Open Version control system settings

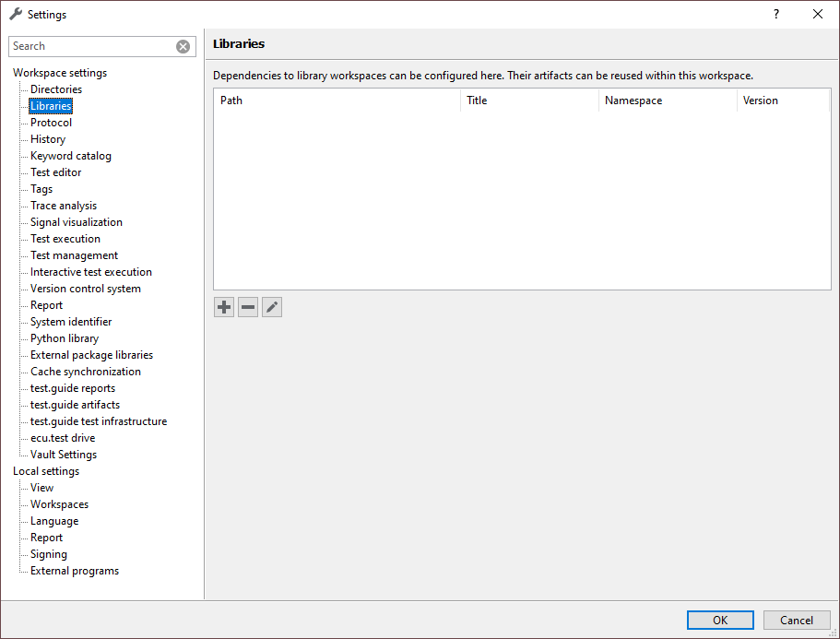pos(86,289)
